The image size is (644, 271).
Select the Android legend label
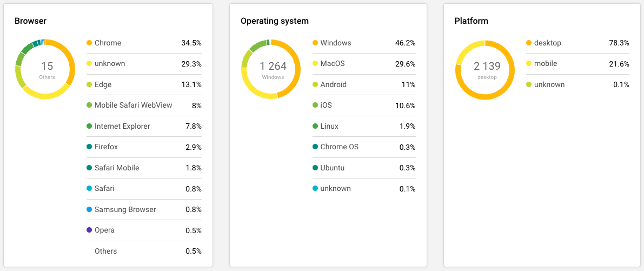[x=333, y=84]
